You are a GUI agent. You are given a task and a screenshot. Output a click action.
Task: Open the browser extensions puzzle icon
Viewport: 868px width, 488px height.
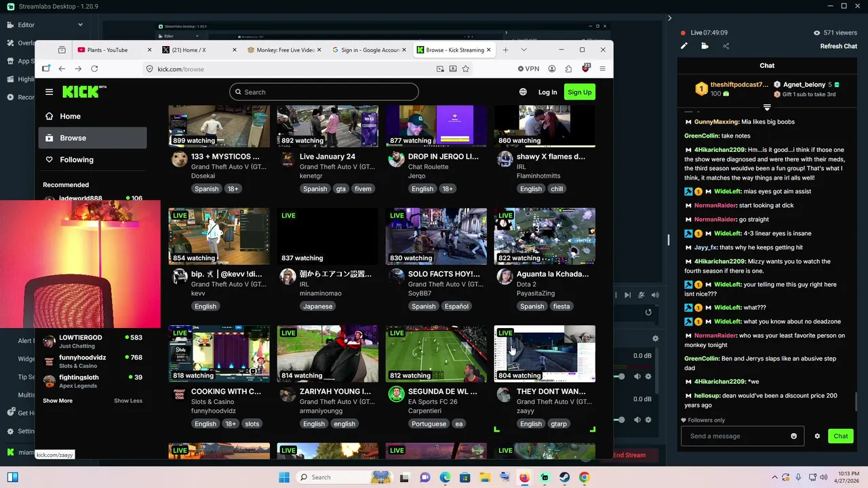coord(569,68)
